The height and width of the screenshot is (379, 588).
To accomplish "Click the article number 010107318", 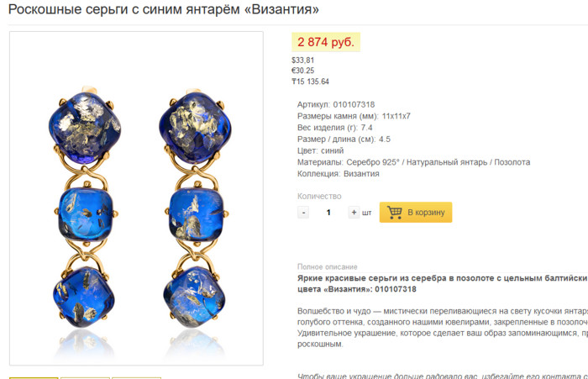I will point(354,105).
